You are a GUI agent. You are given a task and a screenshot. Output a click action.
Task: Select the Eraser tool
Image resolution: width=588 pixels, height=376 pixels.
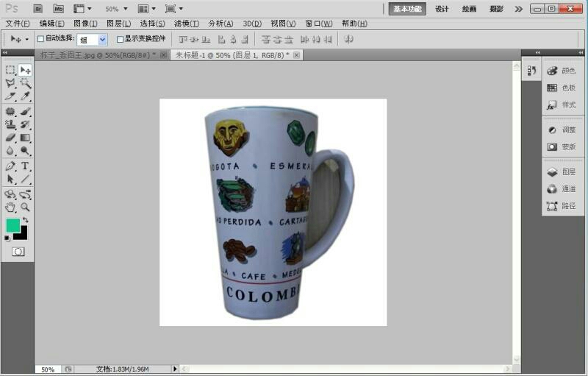click(10, 138)
